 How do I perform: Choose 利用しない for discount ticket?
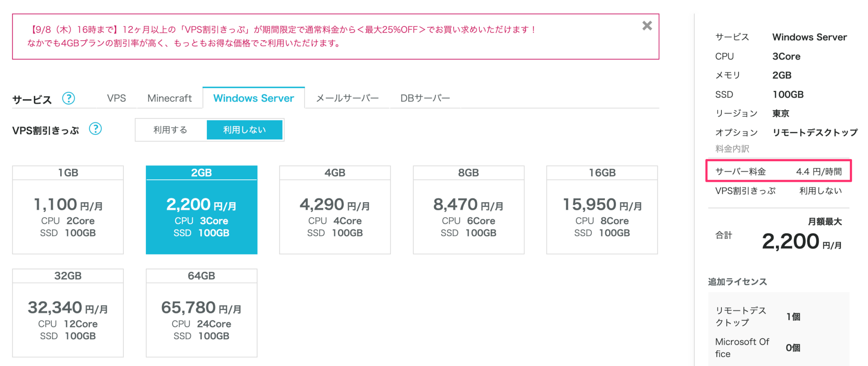(x=245, y=130)
